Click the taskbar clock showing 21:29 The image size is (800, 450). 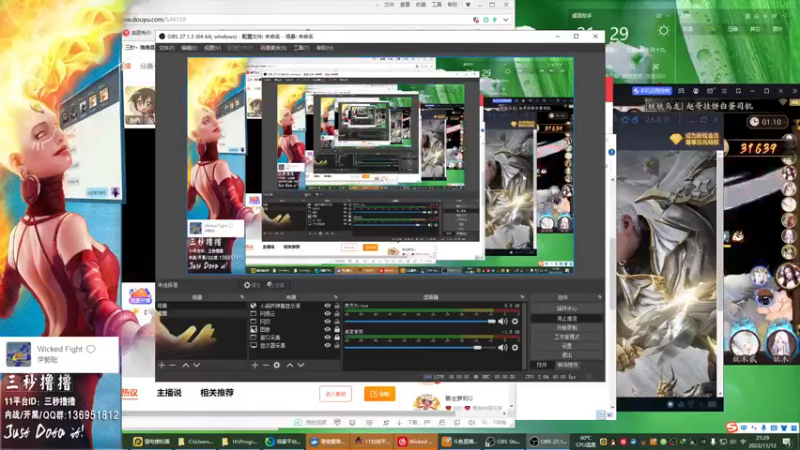click(762, 442)
